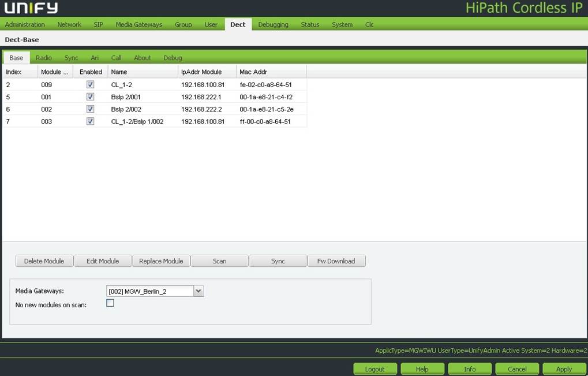This screenshot has width=588, height=376.
Task: Toggle Enabled checkbox for Bslp 2/001
Action: pos(91,97)
